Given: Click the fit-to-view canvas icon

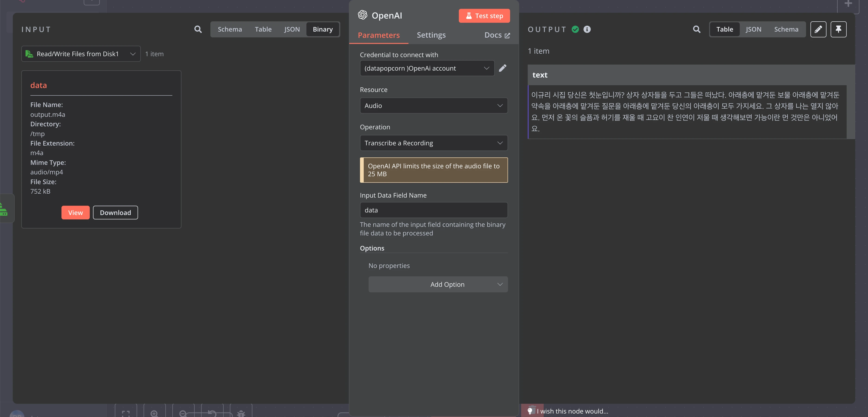Looking at the screenshot, I should coord(126,413).
